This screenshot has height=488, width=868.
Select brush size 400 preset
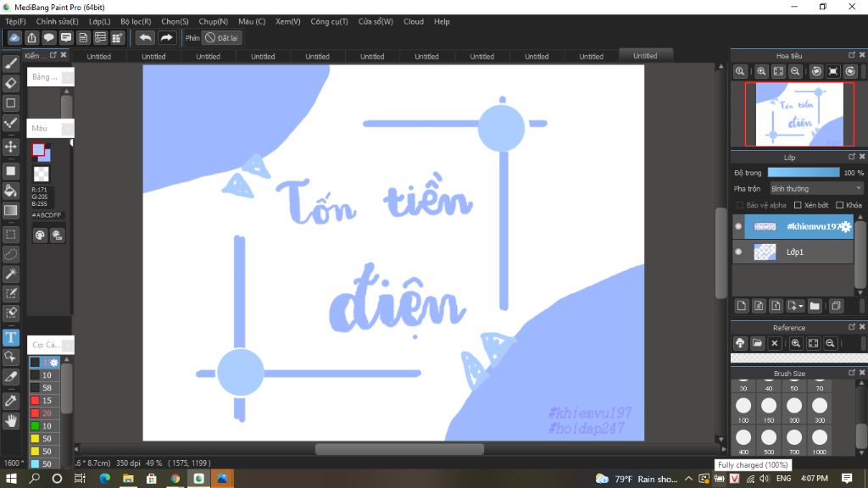click(x=743, y=441)
